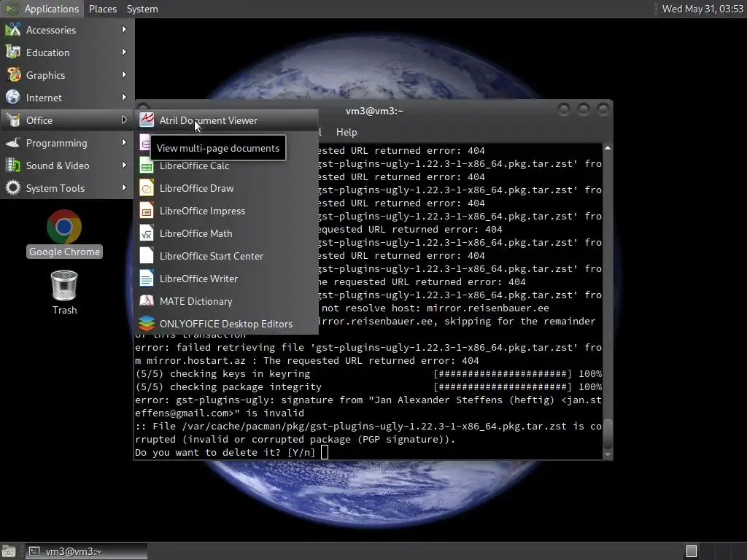Open LibreOffice Impress menu entry

click(226, 211)
